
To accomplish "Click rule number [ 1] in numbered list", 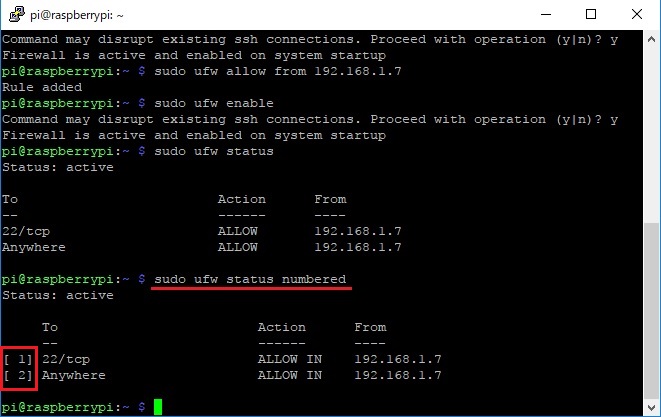I will (18, 359).
